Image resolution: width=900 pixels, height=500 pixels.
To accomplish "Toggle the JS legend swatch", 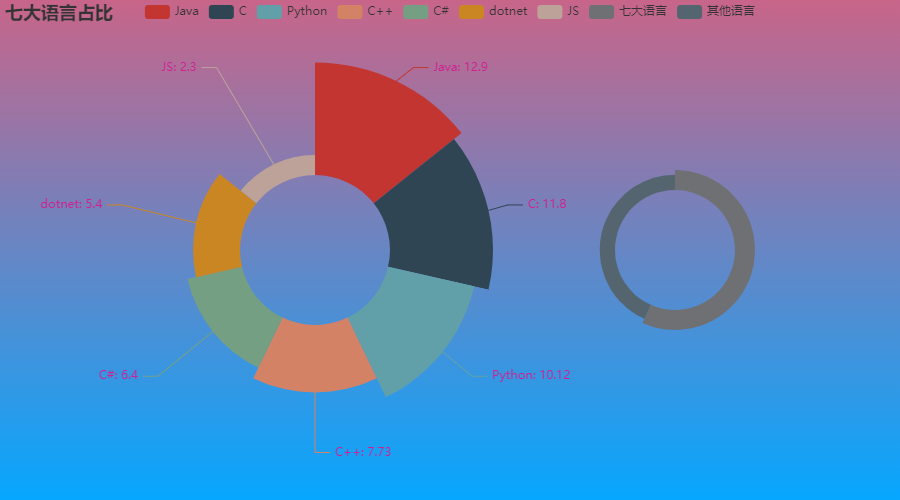I will tap(549, 11).
